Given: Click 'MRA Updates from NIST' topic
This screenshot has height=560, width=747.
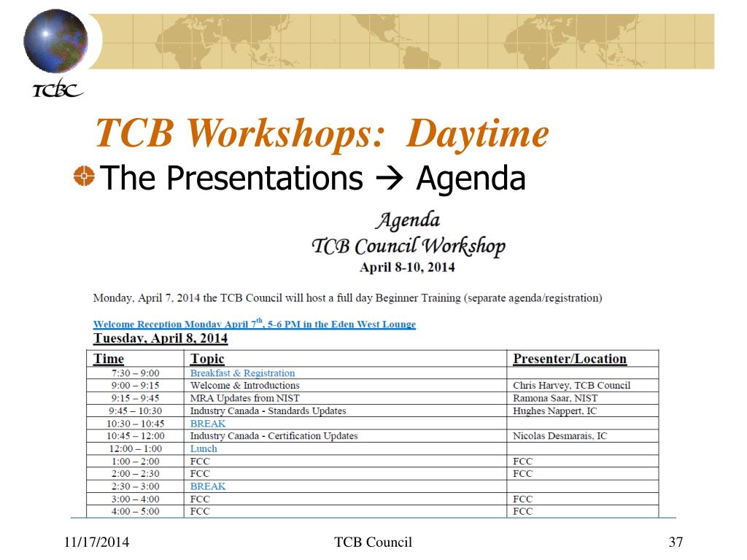Looking at the screenshot, I should 245,398.
